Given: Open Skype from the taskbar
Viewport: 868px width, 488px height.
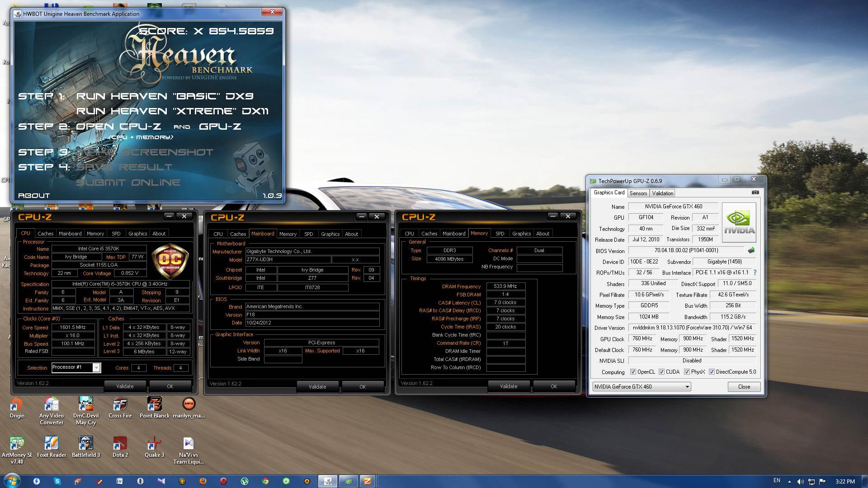Looking at the screenshot, I should 57,481.
